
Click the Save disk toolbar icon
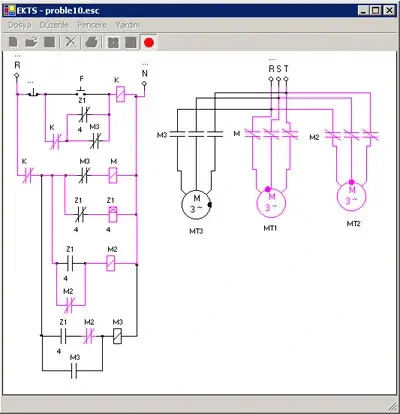[x=50, y=42]
